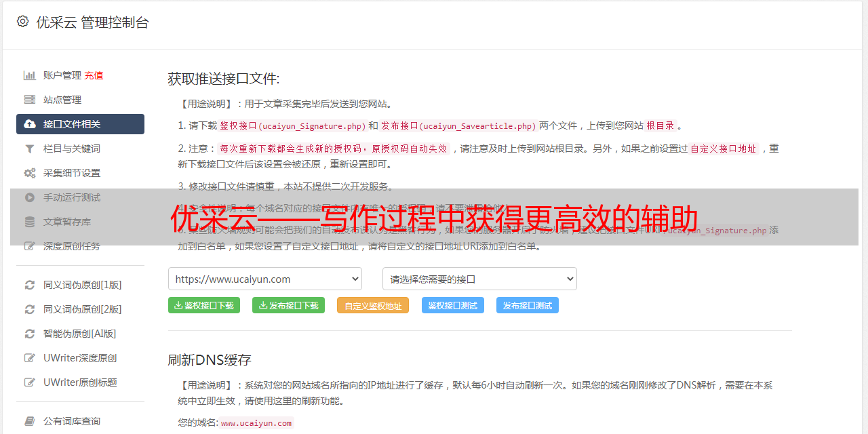The width and height of the screenshot is (868, 434).
Task: Click the 获取推送接口文件 heading
Action: coord(224,79)
